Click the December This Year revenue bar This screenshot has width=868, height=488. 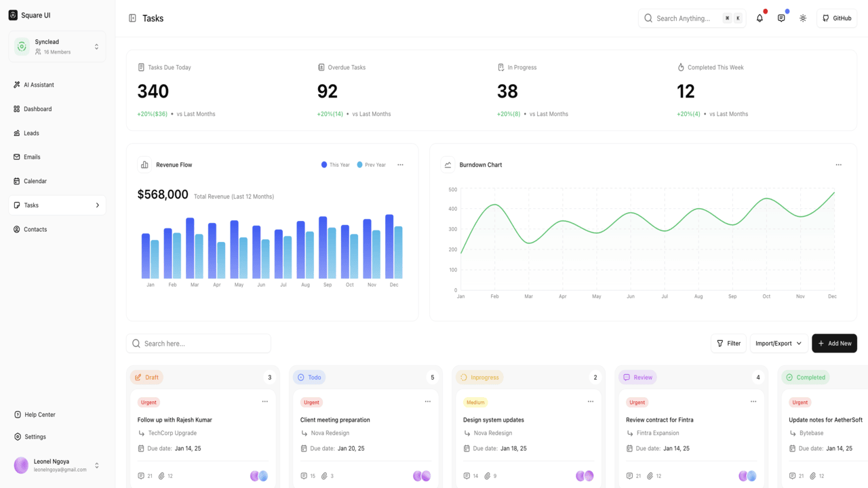coord(389,247)
